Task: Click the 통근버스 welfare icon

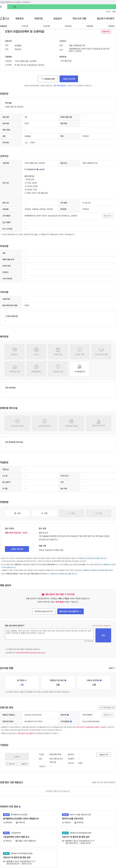Action: [14, 351]
